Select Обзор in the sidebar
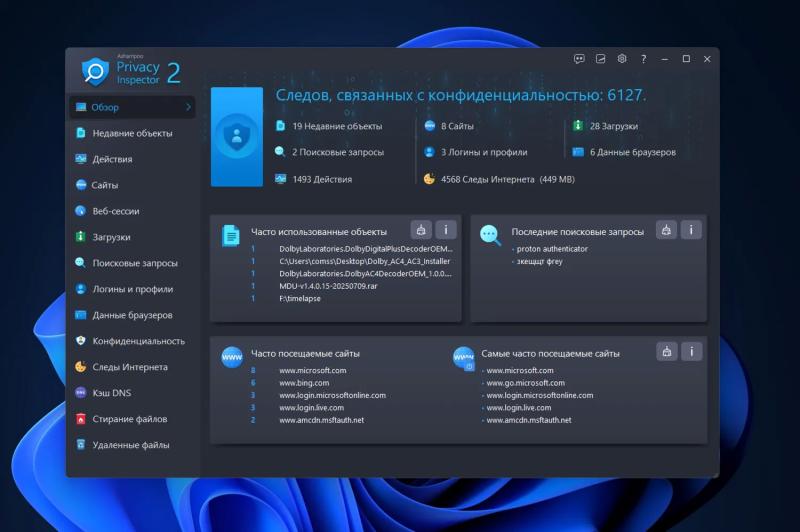Viewport: 800px width, 532px height. click(133, 107)
